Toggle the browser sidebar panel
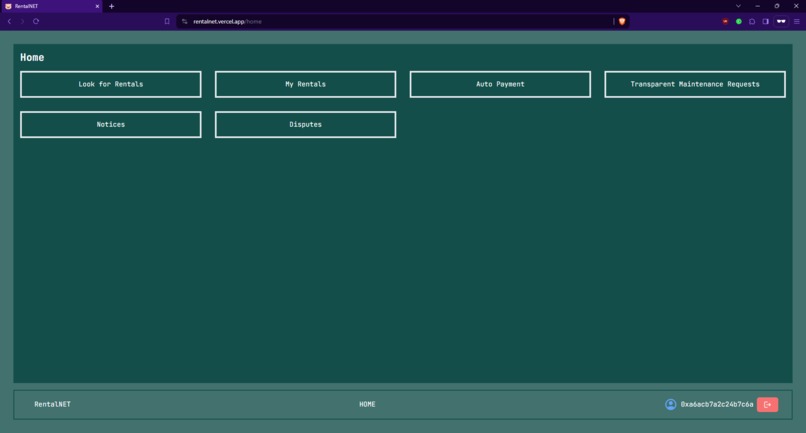The height and width of the screenshot is (433, 806). (765, 22)
